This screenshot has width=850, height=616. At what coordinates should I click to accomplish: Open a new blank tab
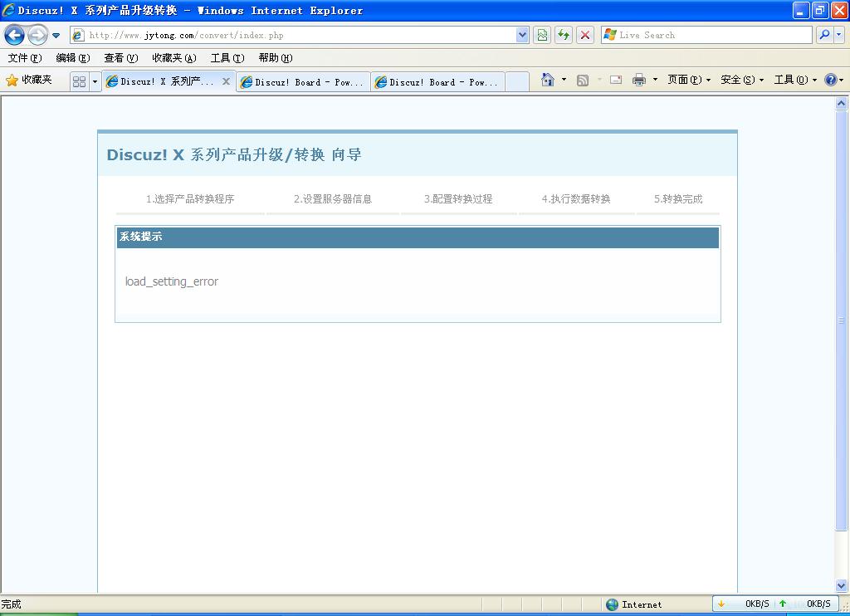click(517, 82)
